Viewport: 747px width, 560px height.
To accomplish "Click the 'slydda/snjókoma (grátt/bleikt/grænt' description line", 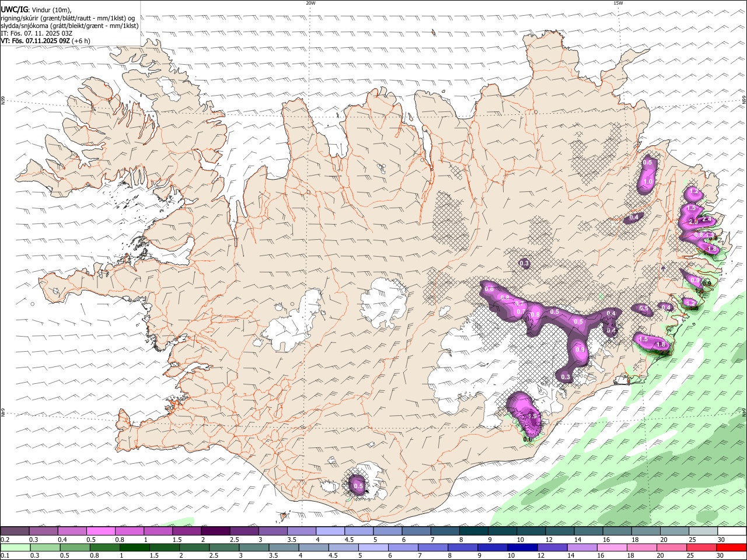I will [69, 26].
